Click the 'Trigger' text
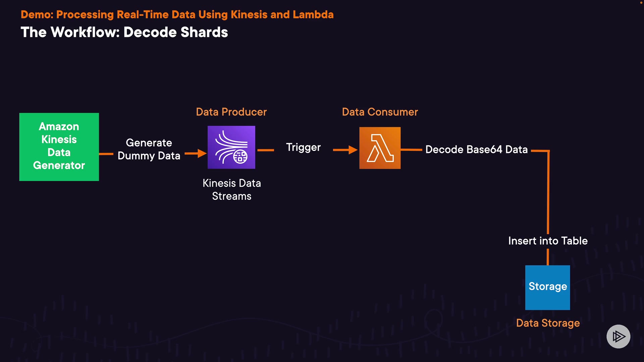This screenshot has height=362, width=644. coord(303,147)
